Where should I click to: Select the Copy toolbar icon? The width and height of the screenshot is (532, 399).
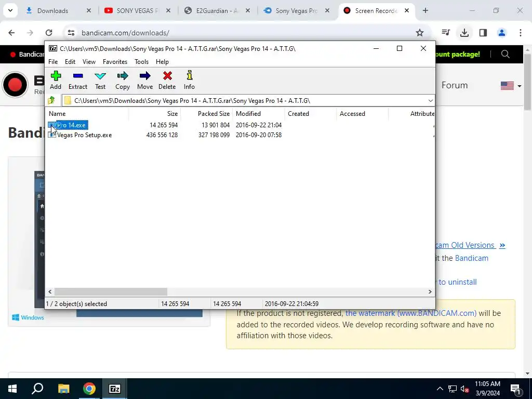click(123, 80)
